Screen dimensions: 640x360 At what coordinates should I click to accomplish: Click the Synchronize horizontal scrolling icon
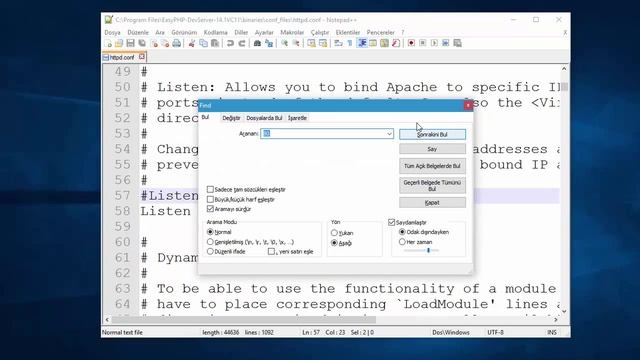click(x=323, y=43)
